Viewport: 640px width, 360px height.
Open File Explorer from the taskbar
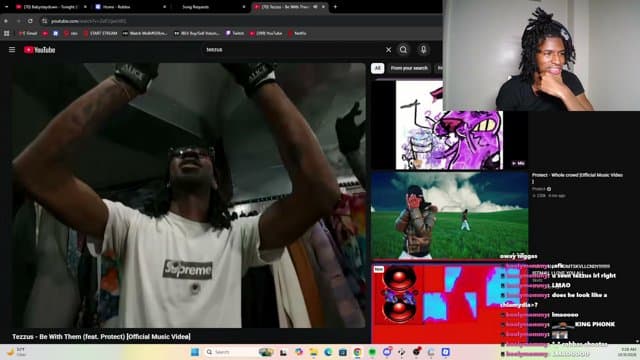pyautogui.click(x=313, y=352)
